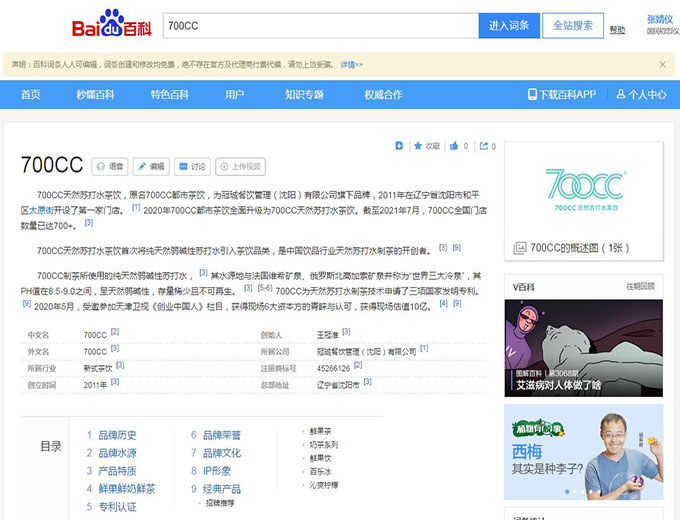680x520 pixels.
Task: Jump to 品牌历史 in the table of contents
Action: [x=117, y=435]
